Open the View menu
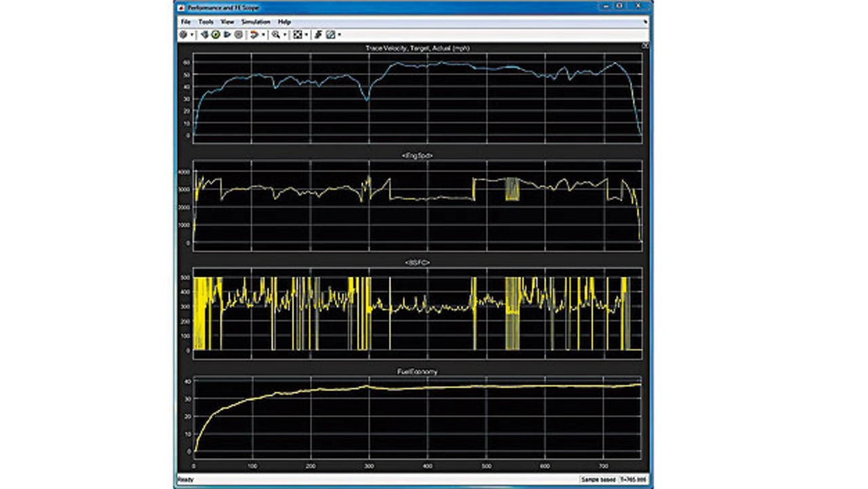 [227, 22]
